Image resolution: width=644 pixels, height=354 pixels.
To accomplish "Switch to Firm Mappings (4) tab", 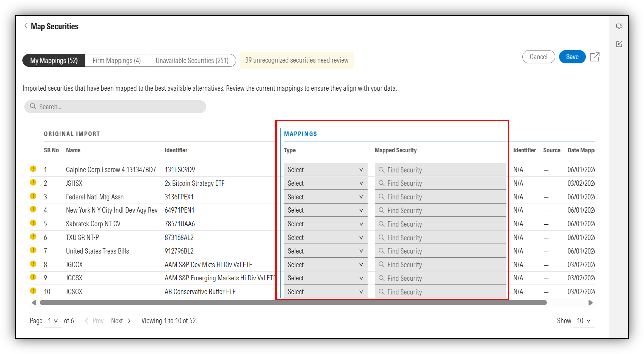I will [x=117, y=60].
